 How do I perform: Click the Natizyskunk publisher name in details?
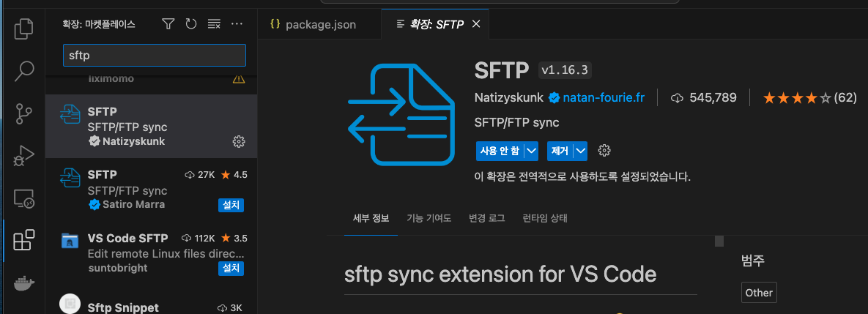[509, 98]
